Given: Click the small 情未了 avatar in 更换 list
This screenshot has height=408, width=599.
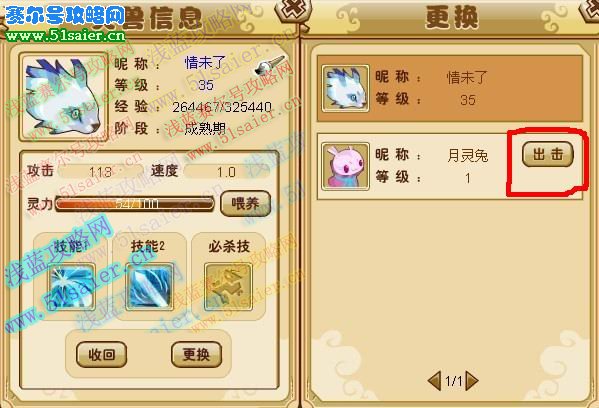Looking at the screenshot, I should click(x=345, y=89).
